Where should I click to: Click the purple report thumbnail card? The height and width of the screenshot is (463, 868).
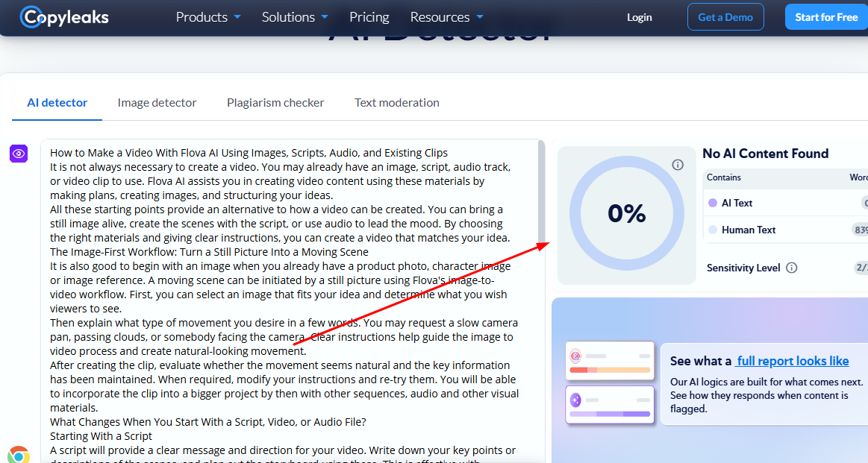(610, 404)
